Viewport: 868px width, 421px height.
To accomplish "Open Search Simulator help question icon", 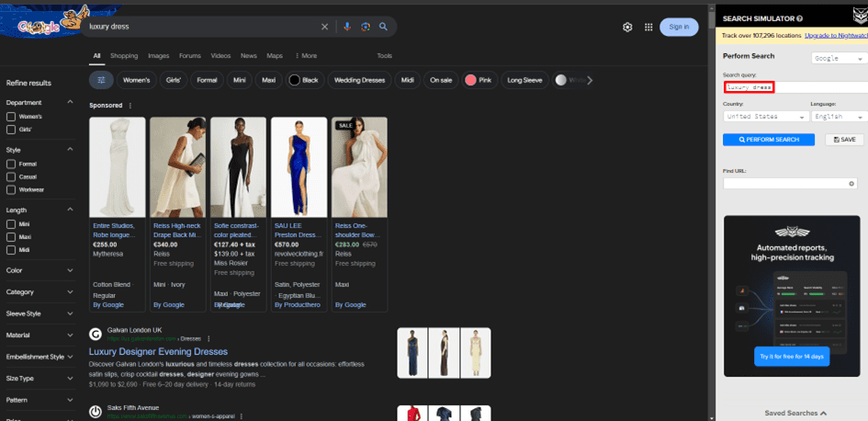I will [800, 18].
